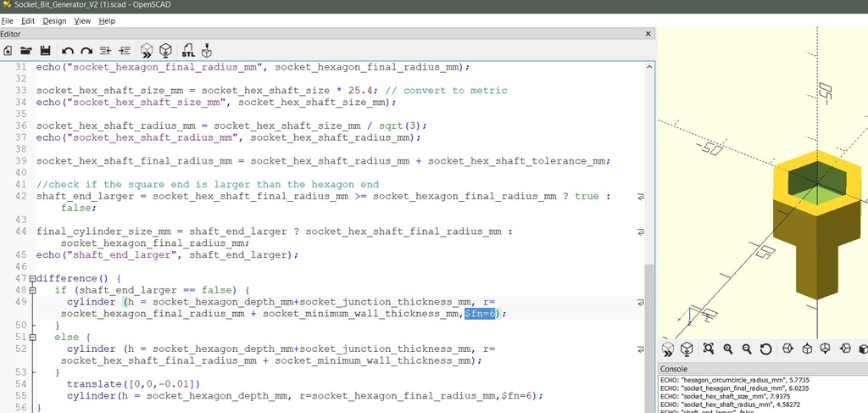Click Send to 3D printer icon
The image size is (868, 413).
pos(207,51)
